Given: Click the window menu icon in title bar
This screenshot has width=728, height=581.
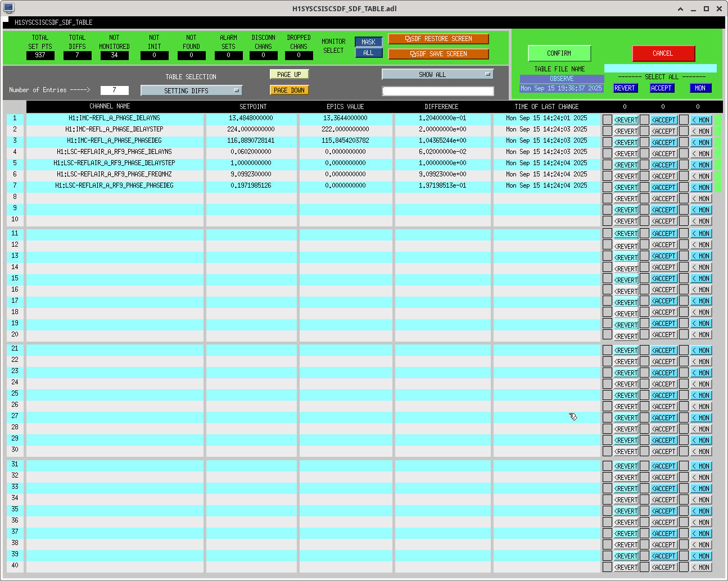Looking at the screenshot, I should pos(8,8).
